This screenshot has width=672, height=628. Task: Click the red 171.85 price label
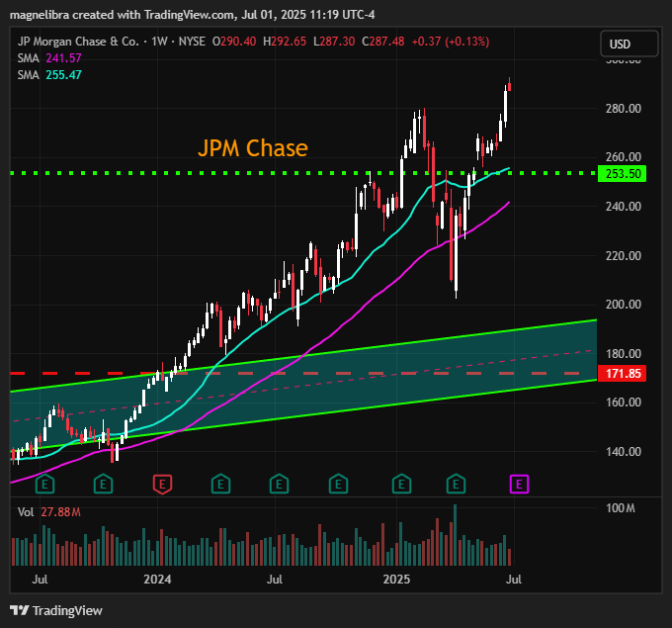pyautogui.click(x=622, y=374)
